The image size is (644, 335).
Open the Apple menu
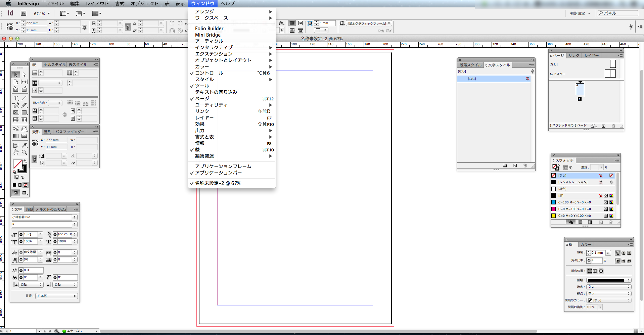pos(8,3)
